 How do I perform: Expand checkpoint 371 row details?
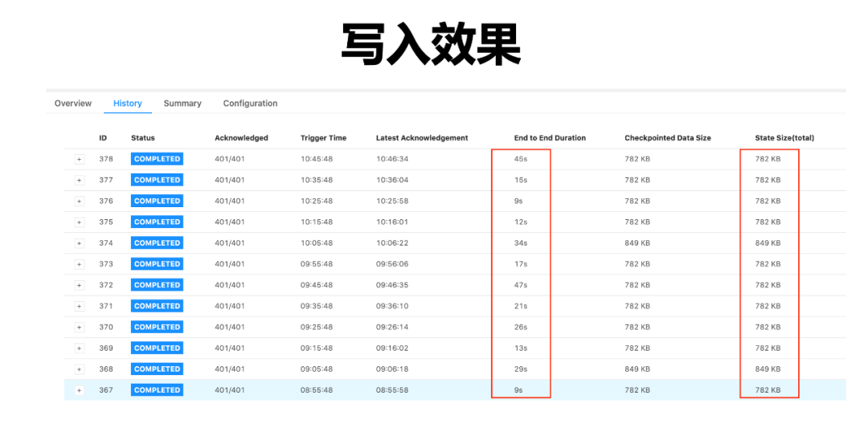click(79, 306)
